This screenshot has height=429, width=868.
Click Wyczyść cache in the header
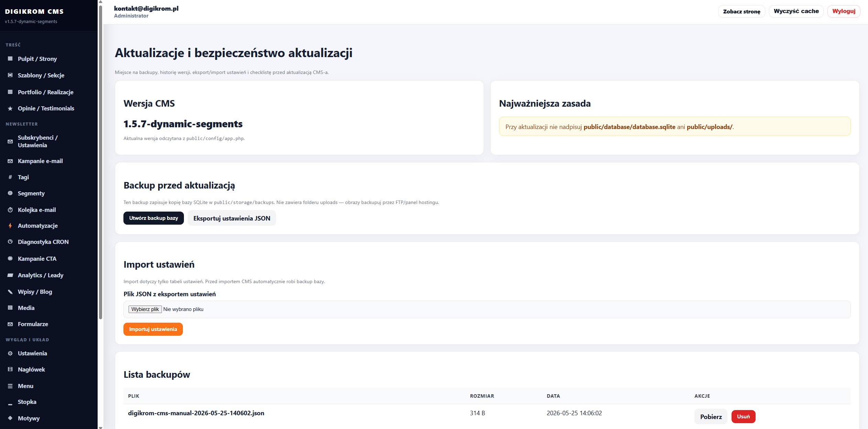click(796, 11)
